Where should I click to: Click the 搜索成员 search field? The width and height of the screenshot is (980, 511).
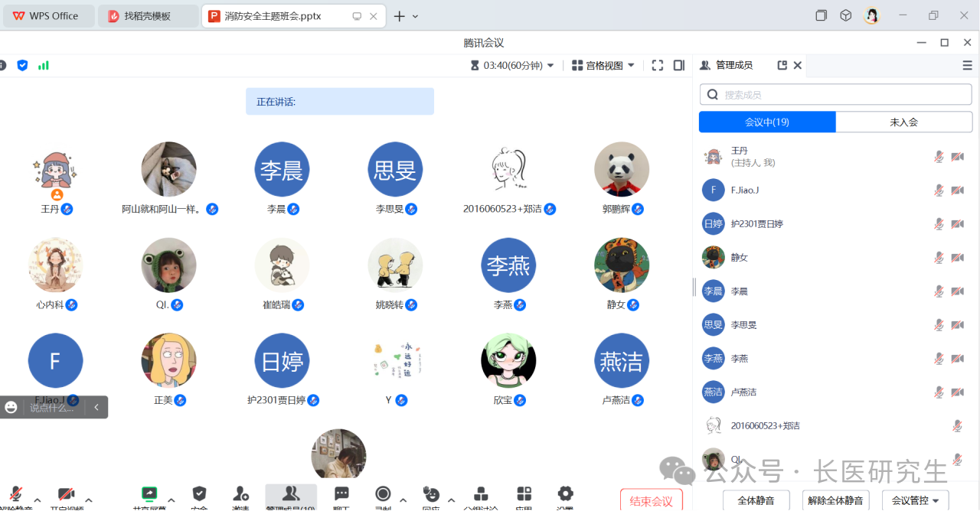(835, 95)
